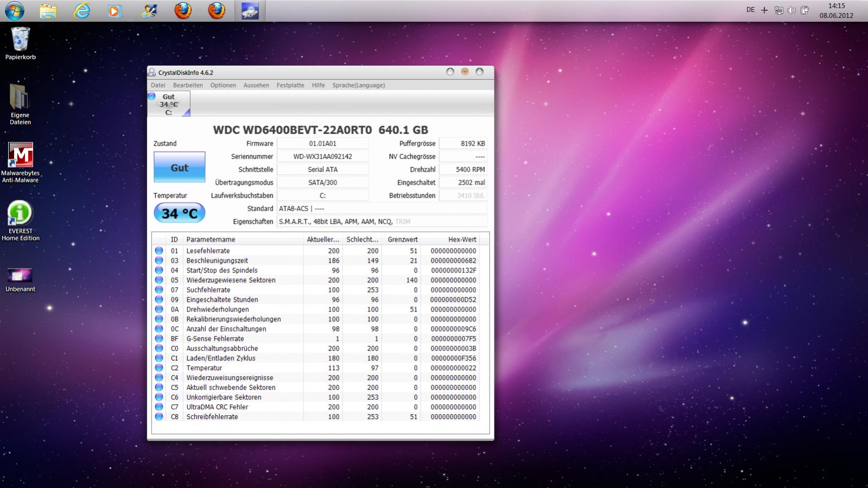Select the Anzahl der Einschaltungen row
868x488 pixels.
click(316, 329)
